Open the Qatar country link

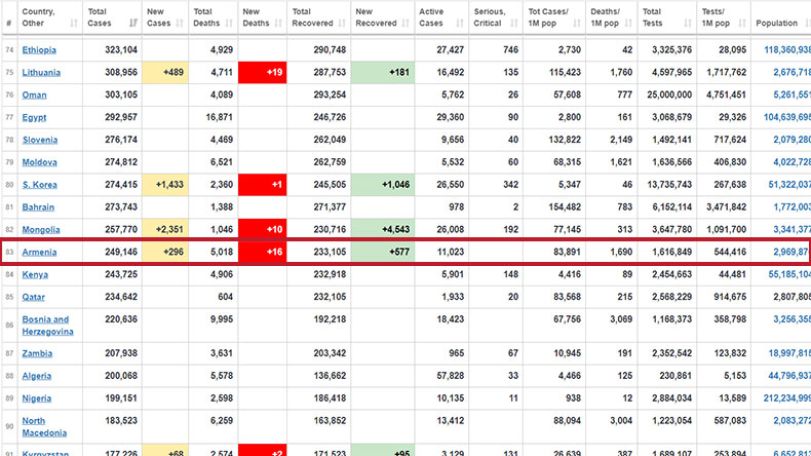[x=33, y=297]
